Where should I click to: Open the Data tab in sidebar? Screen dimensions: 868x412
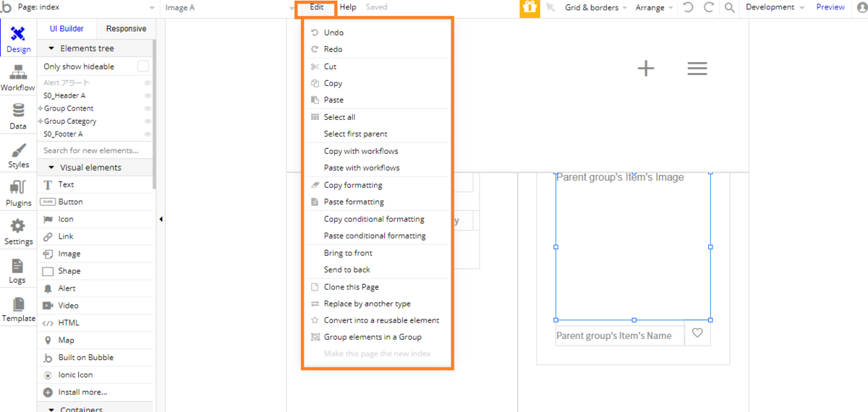tap(18, 116)
